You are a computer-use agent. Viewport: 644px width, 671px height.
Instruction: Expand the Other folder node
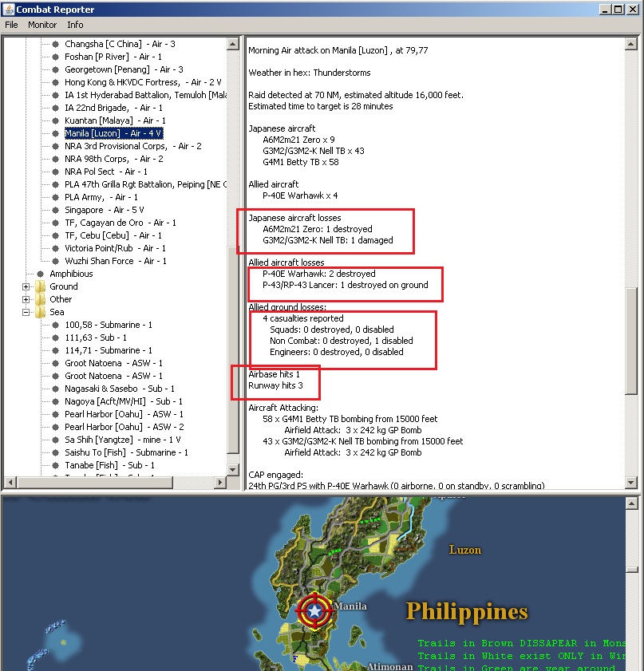[26, 299]
